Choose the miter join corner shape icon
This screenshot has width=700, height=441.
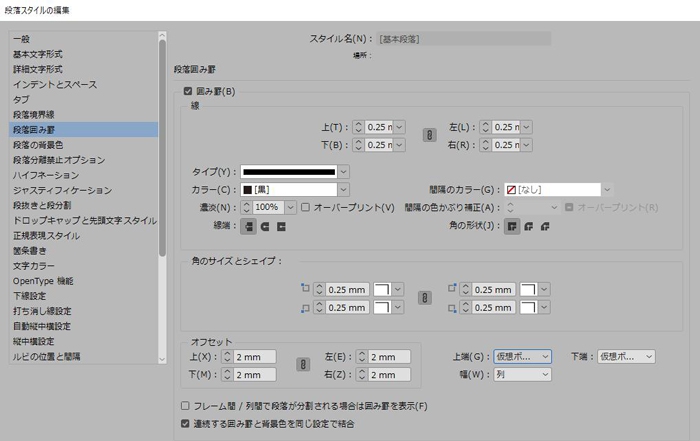click(x=512, y=226)
